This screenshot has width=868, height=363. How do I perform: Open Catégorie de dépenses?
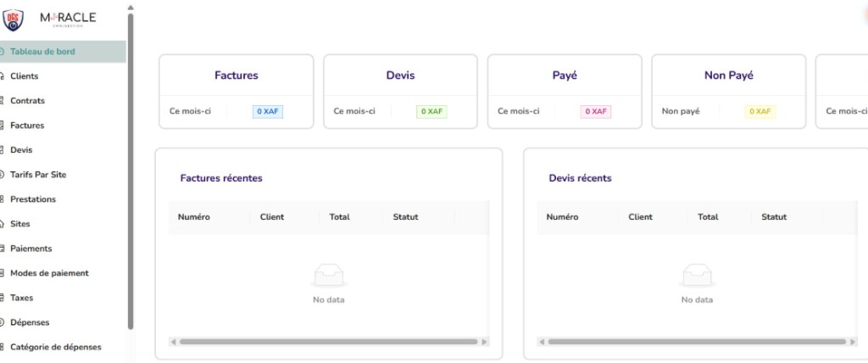[55, 347]
